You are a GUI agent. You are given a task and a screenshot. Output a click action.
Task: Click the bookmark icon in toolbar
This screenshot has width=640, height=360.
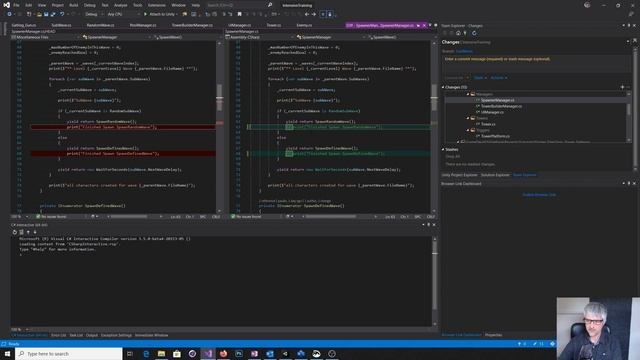point(240,14)
